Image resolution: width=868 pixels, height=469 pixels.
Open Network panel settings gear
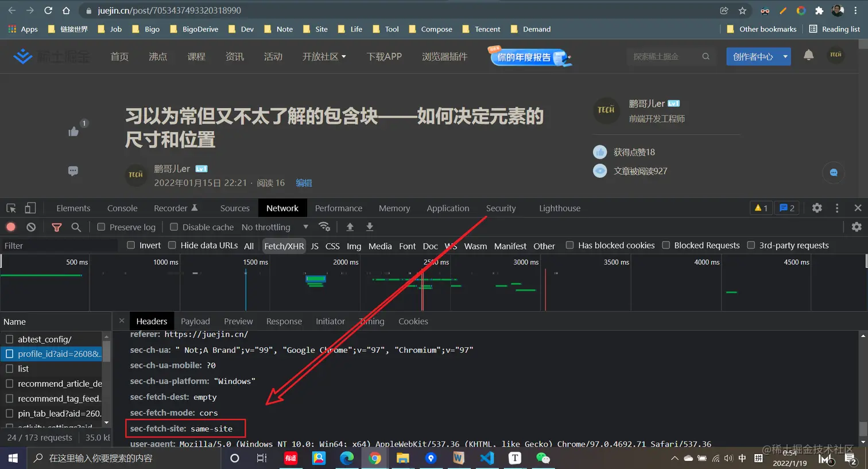pos(857,227)
